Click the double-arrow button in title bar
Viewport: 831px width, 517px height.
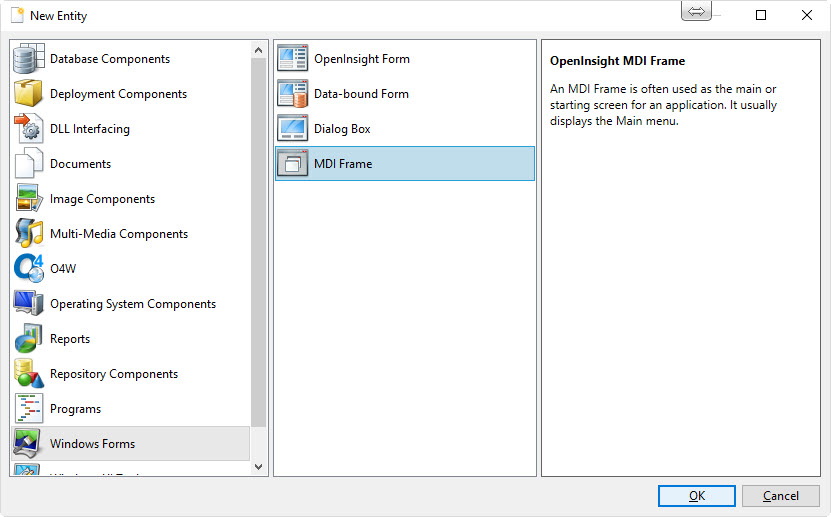(x=696, y=11)
